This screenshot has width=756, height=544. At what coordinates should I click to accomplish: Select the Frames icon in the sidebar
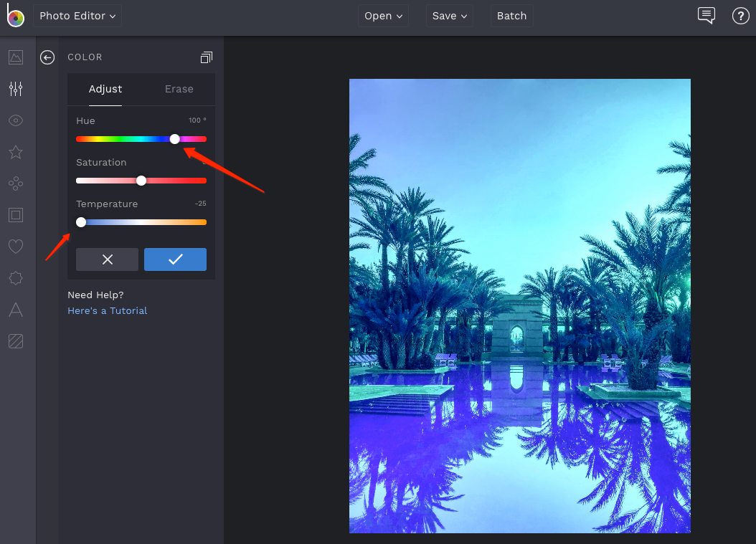(x=16, y=215)
